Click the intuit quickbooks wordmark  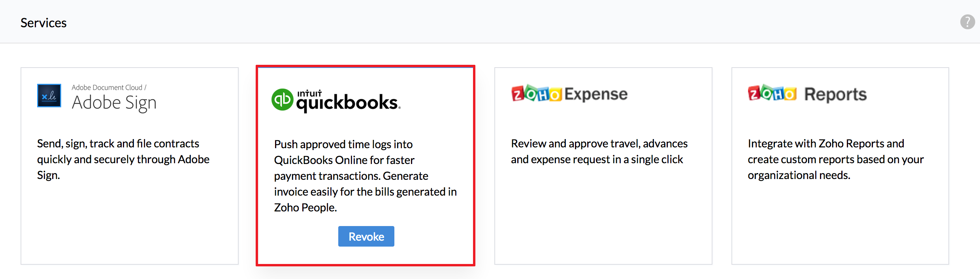pos(349,101)
